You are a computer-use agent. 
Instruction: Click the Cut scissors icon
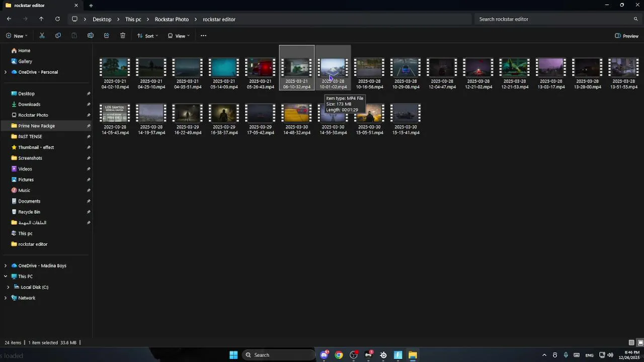click(x=42, y=36)
